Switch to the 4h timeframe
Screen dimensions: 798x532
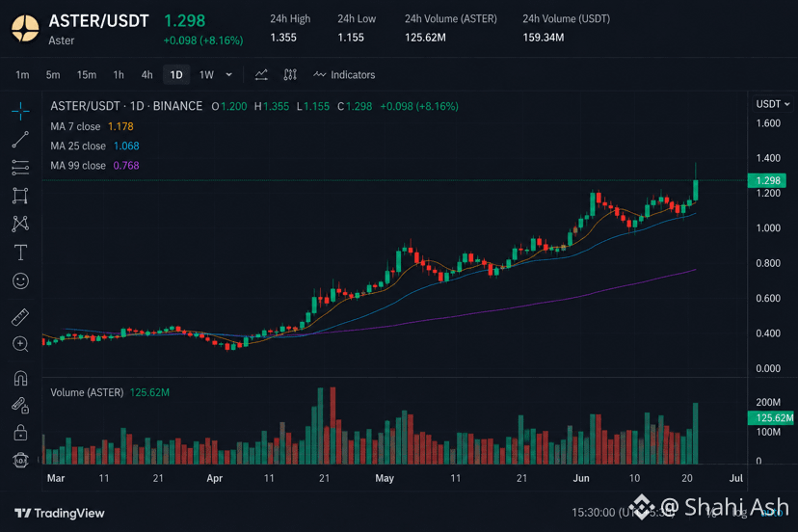pyautogui.click(x=147, y=75)
